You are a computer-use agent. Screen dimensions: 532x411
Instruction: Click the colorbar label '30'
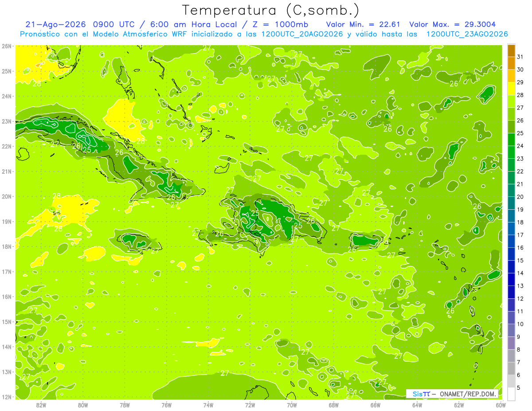[x=520, y=70]
